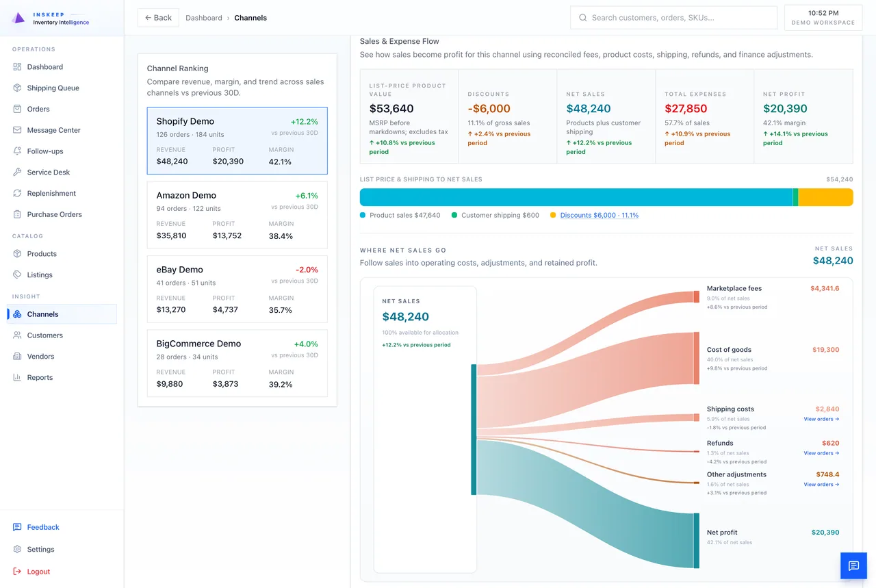Go to Shipping Queue page
This screenshot has height=588, width=876.
tap(62, 88)
